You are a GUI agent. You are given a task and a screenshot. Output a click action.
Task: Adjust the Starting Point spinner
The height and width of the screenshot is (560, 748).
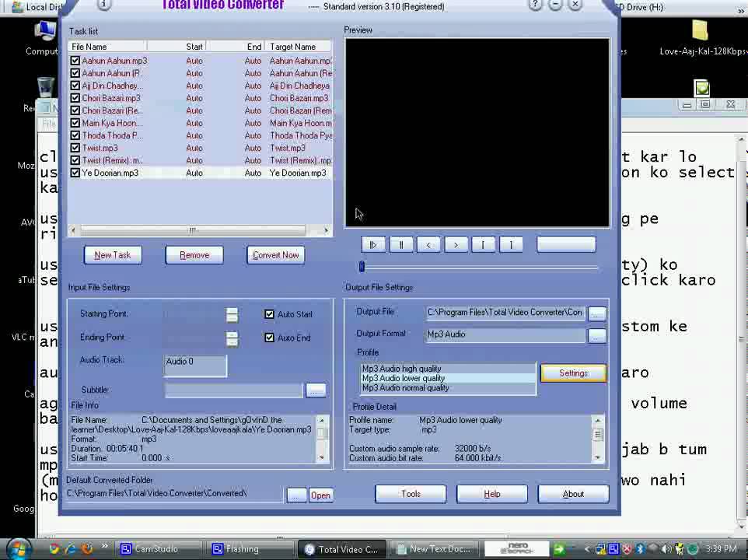pos(232,315)
